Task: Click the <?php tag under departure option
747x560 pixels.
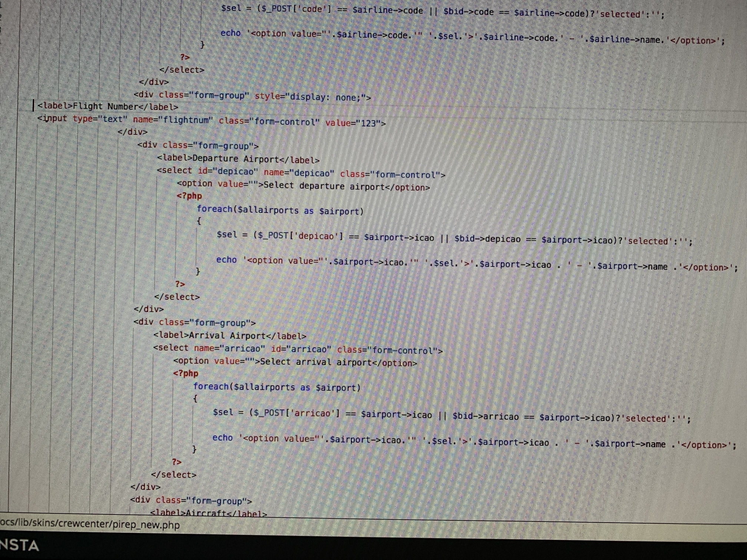Action: (189, 196)
